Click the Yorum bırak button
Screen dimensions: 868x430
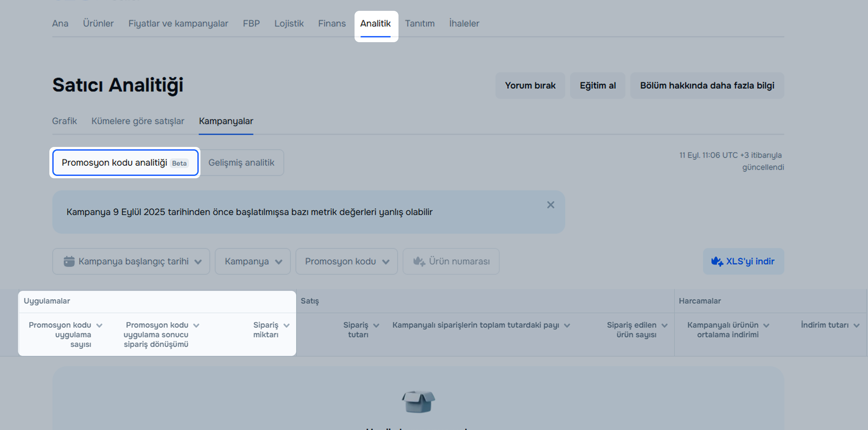click(530, 86)
